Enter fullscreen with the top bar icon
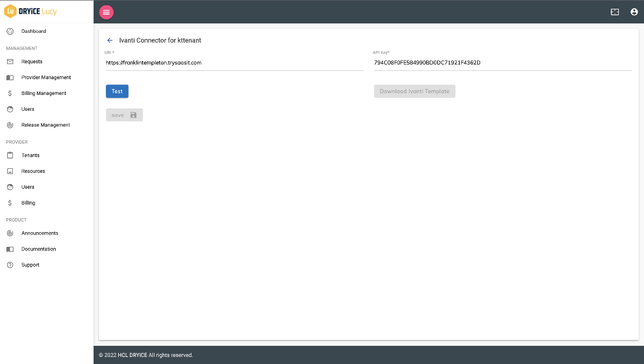The width and height of the screenshot is (644, 364). pyautogui.click(x=615, y=12)
